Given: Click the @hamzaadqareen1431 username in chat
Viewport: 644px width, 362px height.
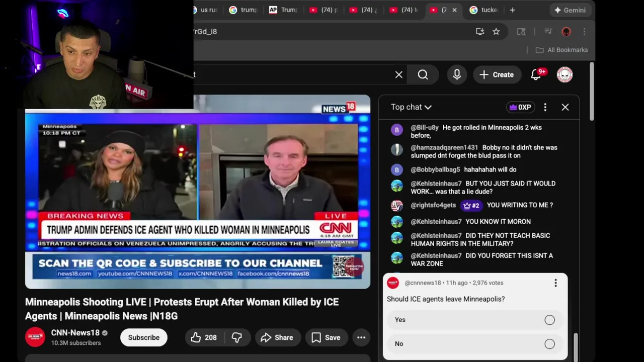Looking at the screenshot, I should 444,148.
